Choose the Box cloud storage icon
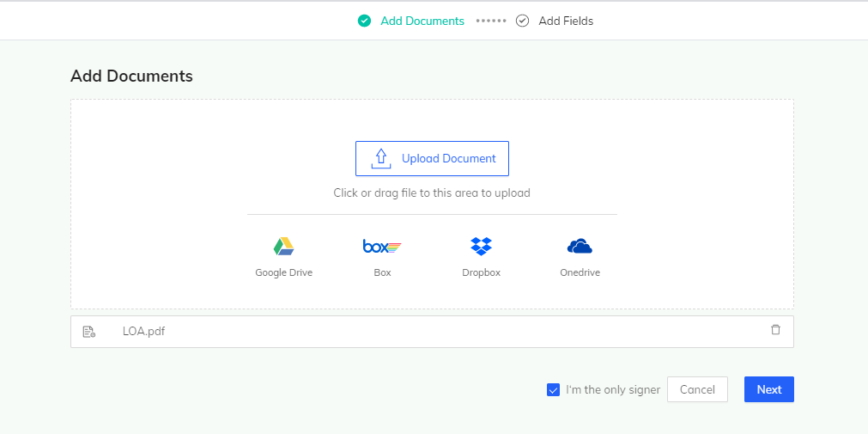This screenshot has height=434, width=868. coord(382,247)
